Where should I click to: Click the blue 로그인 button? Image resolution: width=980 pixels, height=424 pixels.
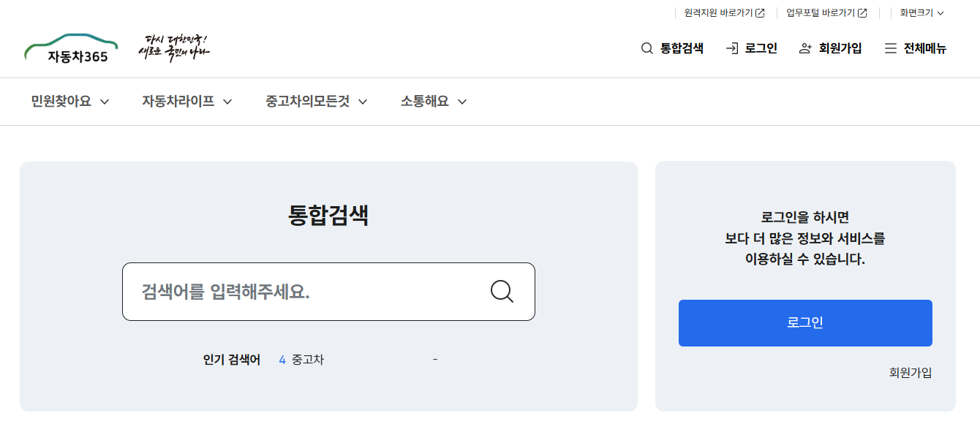click(x=805, y=322)
